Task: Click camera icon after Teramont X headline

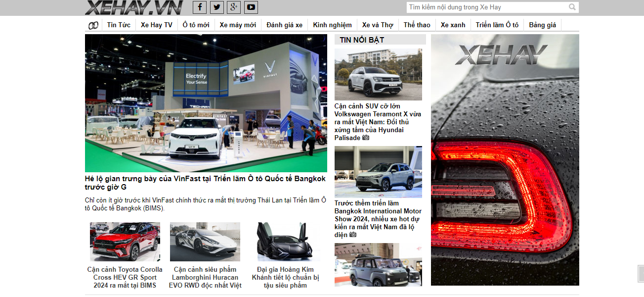Action: click(x=366, y=138)
